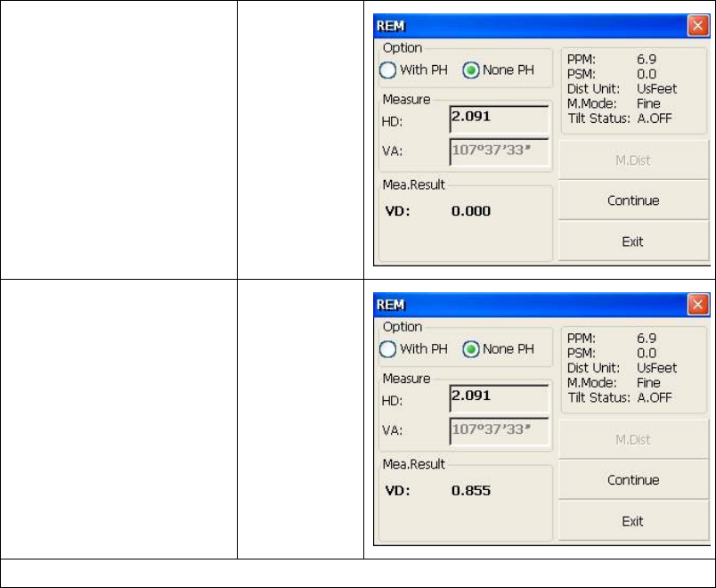Click PSM value 0.0 in lower dialog
This screenshot has height=588, width=716.
647,353
